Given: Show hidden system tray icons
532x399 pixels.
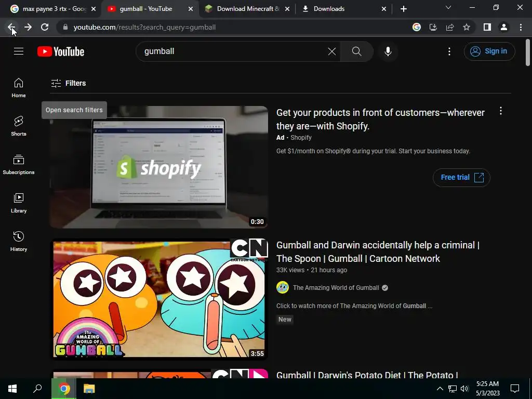Looking at the screenshot, I should pyautogui.click(x=440, y=389).
